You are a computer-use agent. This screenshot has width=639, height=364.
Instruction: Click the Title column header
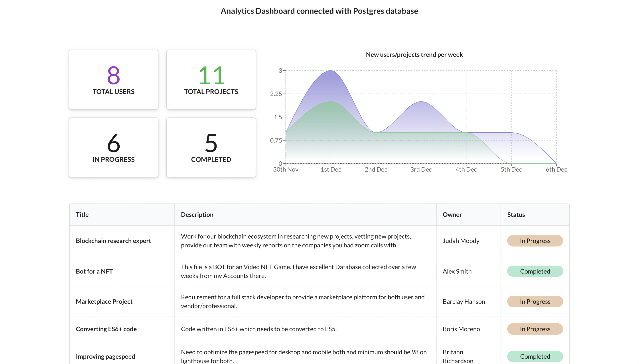coord(82,215)
